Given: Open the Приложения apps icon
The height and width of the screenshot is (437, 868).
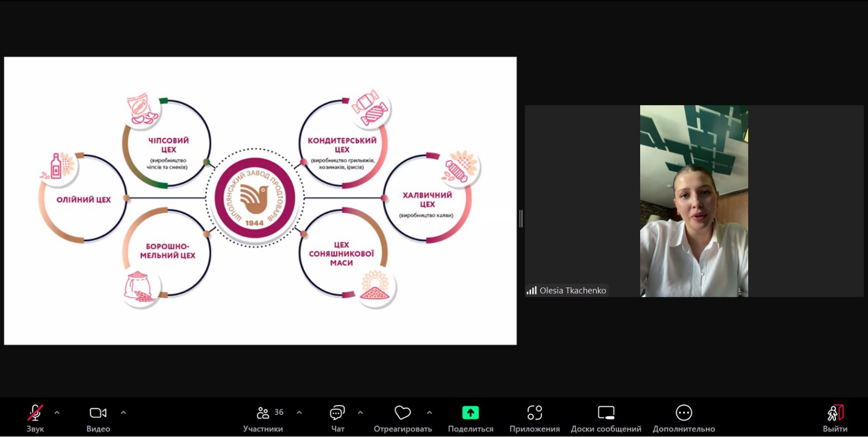Looking at the screenshot, I should (534, 413).
